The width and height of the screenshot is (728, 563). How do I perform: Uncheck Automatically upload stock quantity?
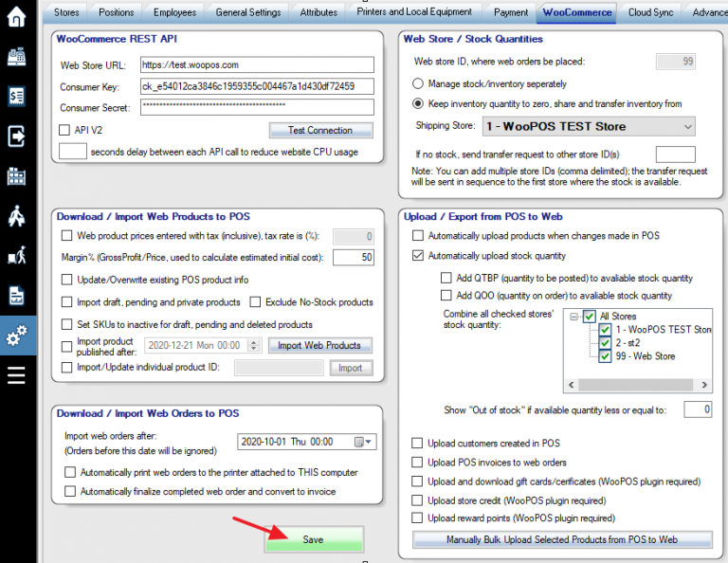419,256
